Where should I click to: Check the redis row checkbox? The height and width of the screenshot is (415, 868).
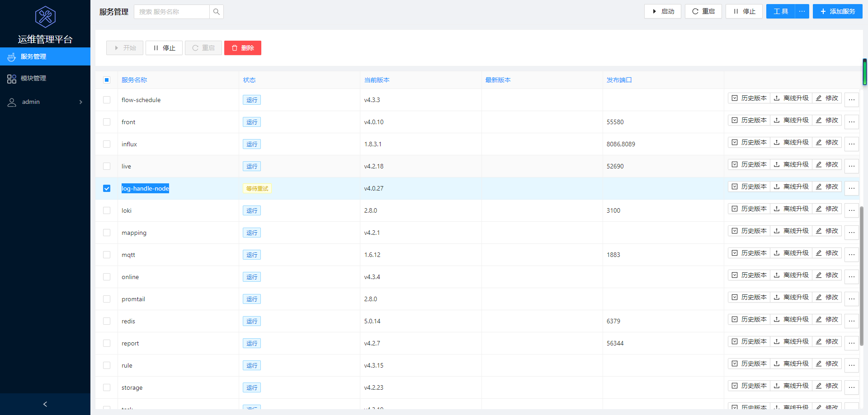pos(107,321)
